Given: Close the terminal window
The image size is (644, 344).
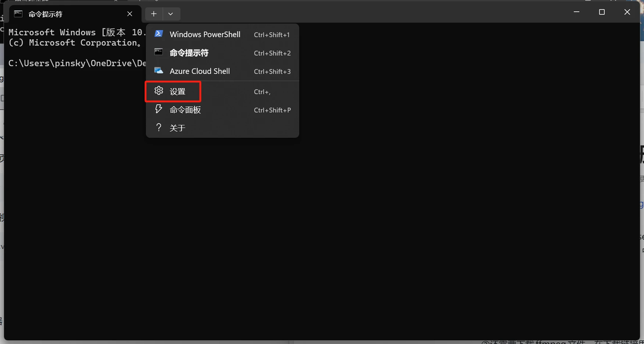Looking at the screenshot, I should click(x=627, y=12).
